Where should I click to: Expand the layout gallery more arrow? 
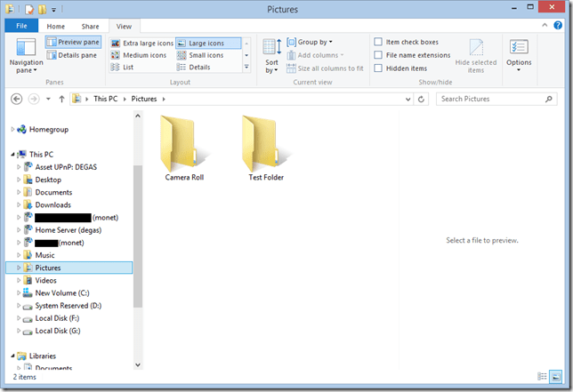click(x=246, y=67)
